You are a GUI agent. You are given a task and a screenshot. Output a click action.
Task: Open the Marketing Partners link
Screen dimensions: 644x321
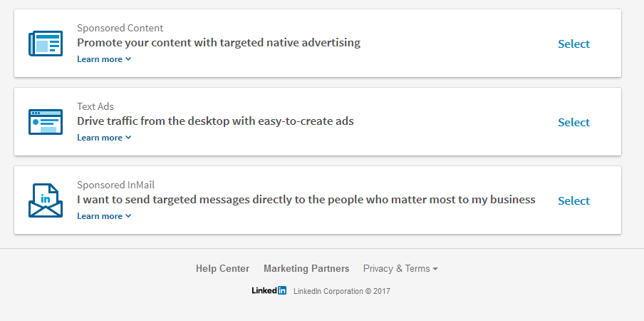coord(306,268)
